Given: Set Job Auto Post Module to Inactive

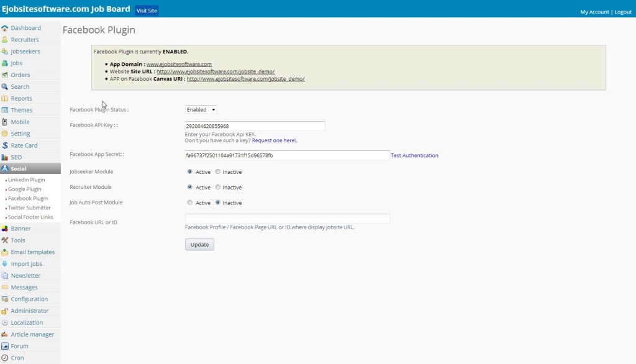Looking at the screenshot, I should [218, 202].
